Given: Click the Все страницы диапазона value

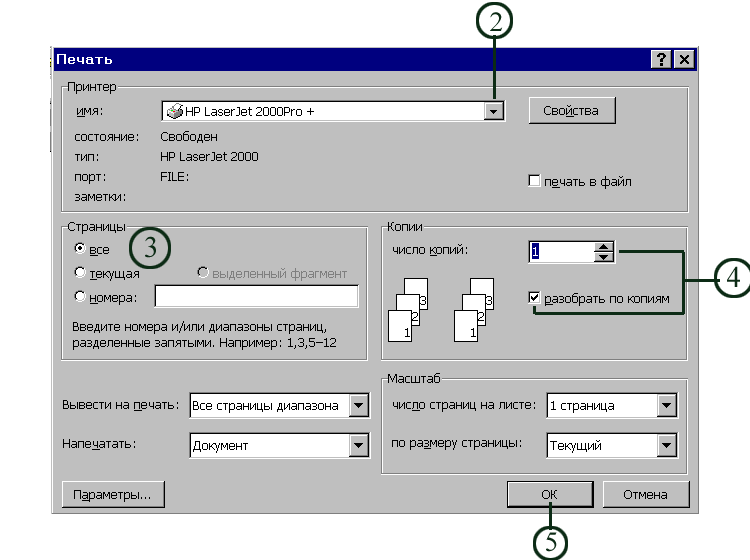Looking at the screenshot, I should click(x=265, y=406).
